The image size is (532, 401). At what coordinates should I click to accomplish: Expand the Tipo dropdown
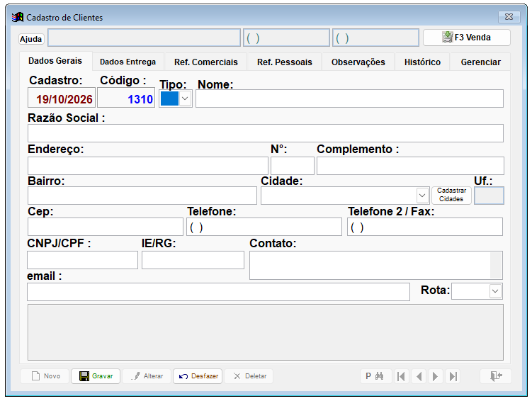[x=185, y=98]
